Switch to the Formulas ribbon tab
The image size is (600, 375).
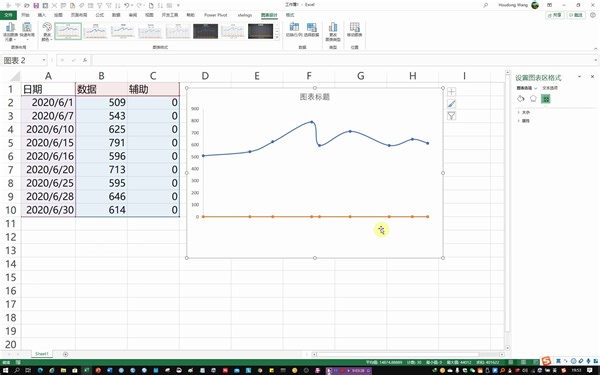(x=99, y=15)
